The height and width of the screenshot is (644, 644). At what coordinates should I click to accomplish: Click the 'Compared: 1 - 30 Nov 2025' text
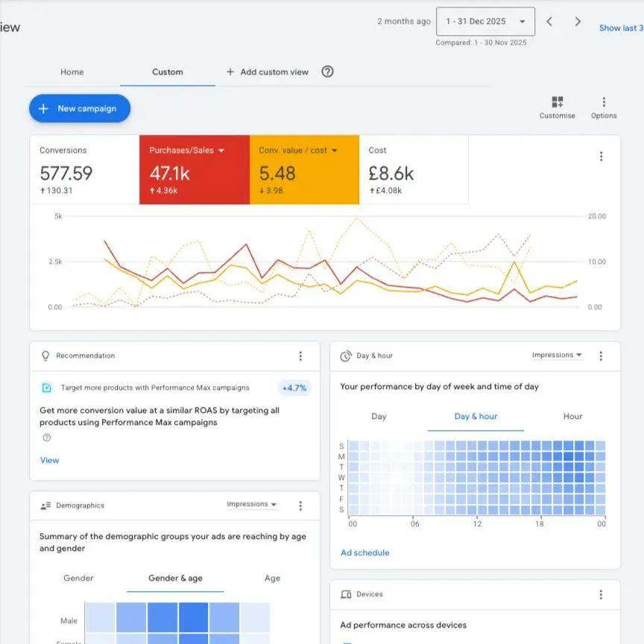tap(481, 42)
